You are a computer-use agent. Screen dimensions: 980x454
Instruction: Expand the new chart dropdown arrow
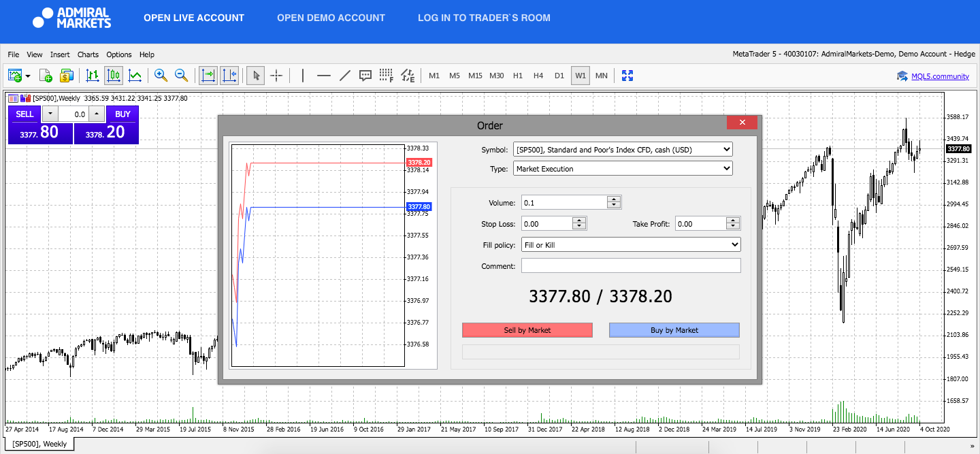click(29, 76)
